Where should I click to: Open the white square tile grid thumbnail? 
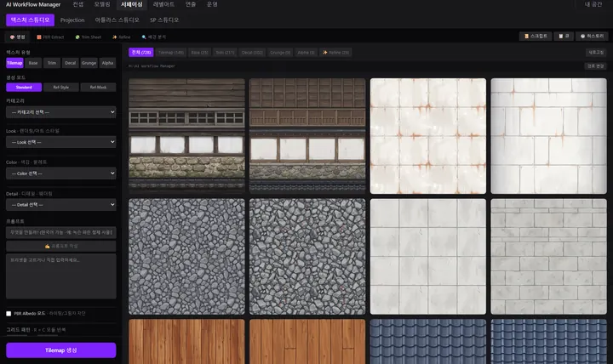point(428,257)
